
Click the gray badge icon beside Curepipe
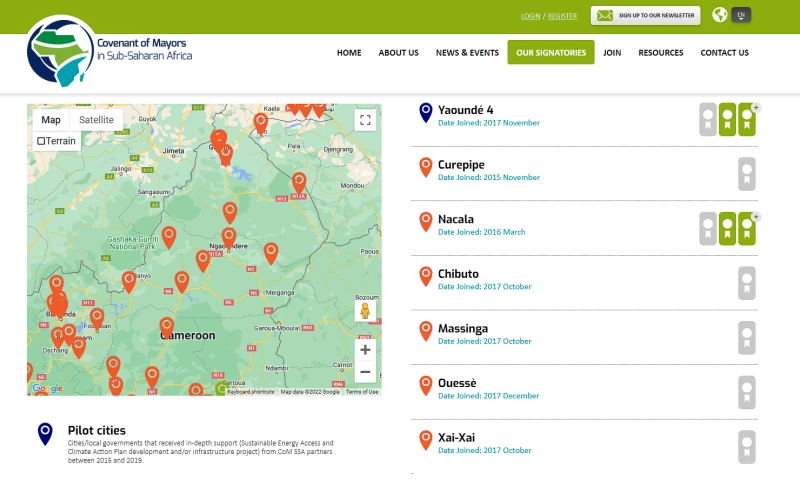[746, 174]
